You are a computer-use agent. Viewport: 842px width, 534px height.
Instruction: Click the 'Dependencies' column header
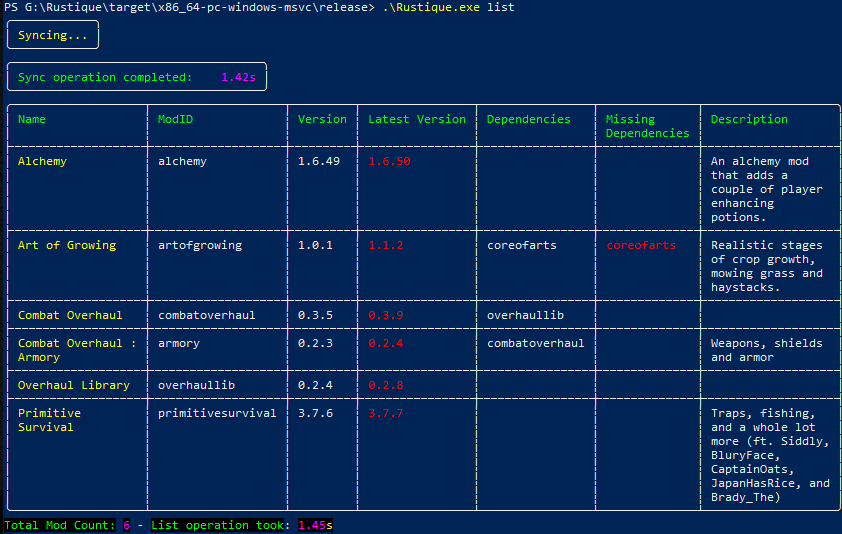[528, 119]
